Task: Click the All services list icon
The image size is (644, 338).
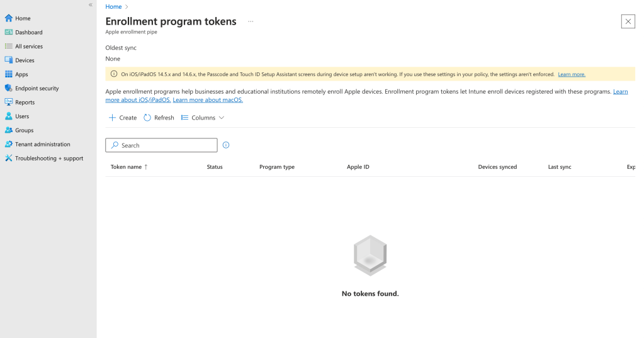Action: pyautogui.click(x=9, y=46)
